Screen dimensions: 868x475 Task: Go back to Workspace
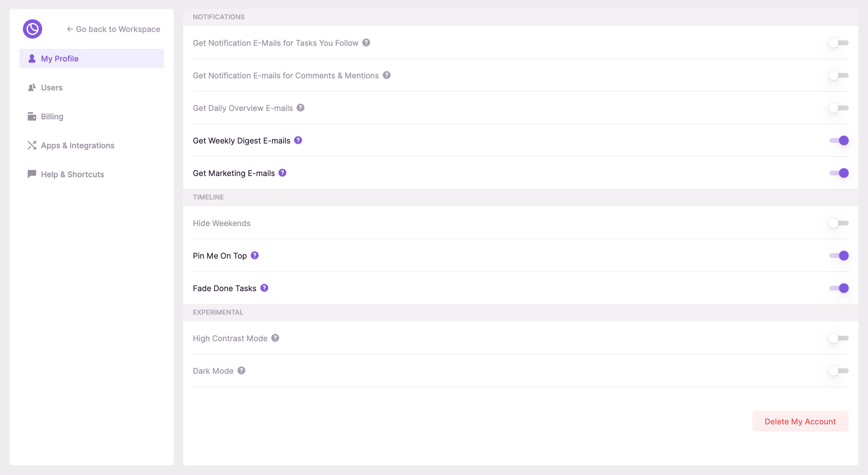click(x=113, y=29)
